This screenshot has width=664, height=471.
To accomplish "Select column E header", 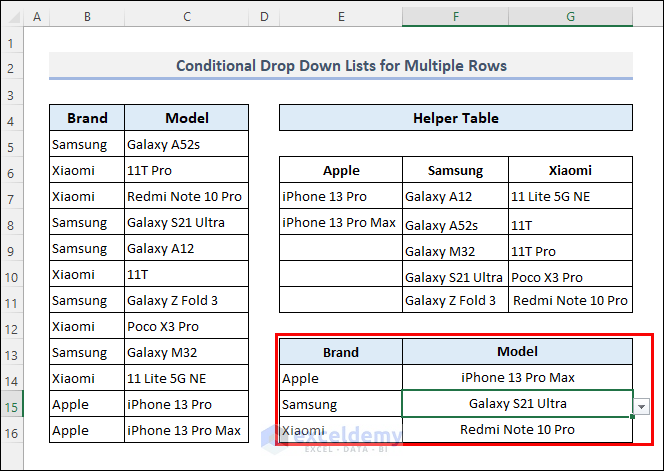I will pos(341,17).
